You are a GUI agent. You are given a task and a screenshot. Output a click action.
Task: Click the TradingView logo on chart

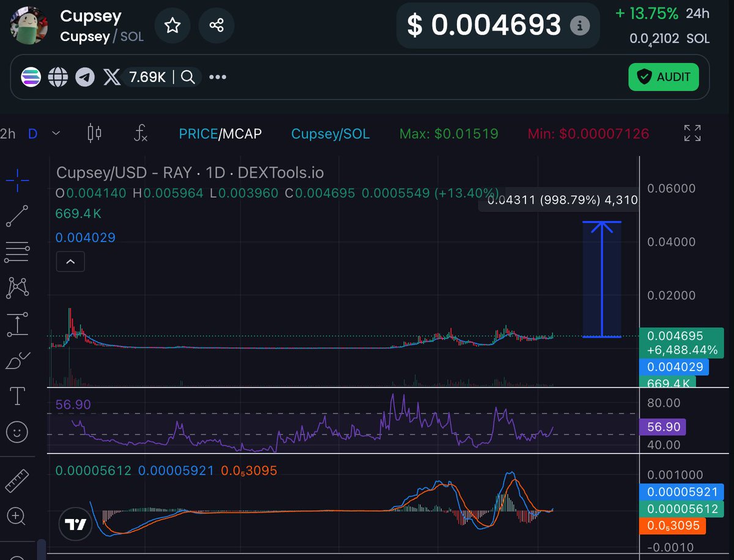pyautogui.click(x=76, y=524)
